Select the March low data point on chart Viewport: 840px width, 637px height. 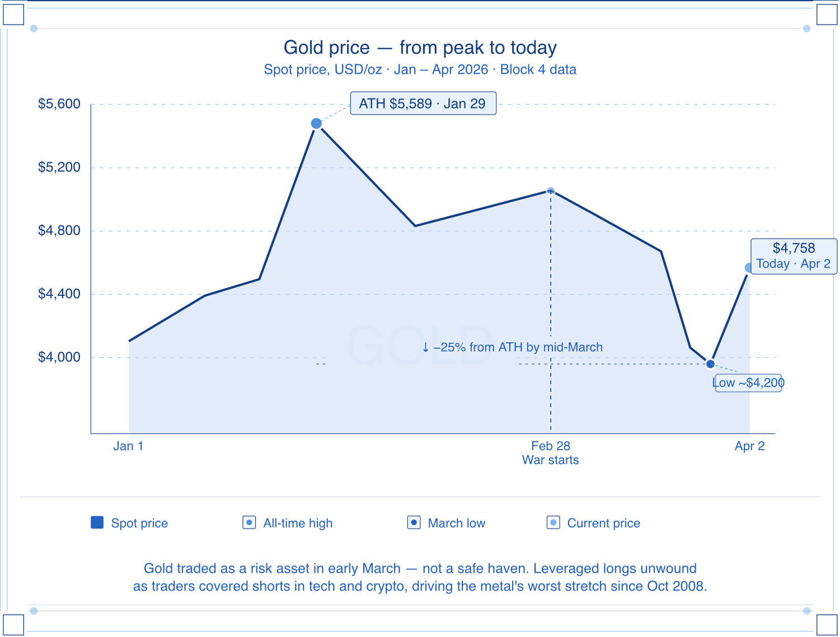click(x=710, y=364)
